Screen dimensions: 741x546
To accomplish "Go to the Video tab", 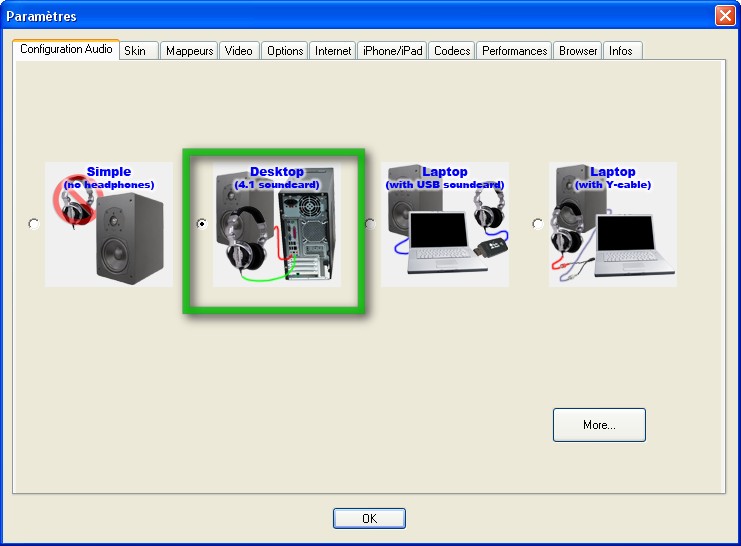I will click(238, 51).
